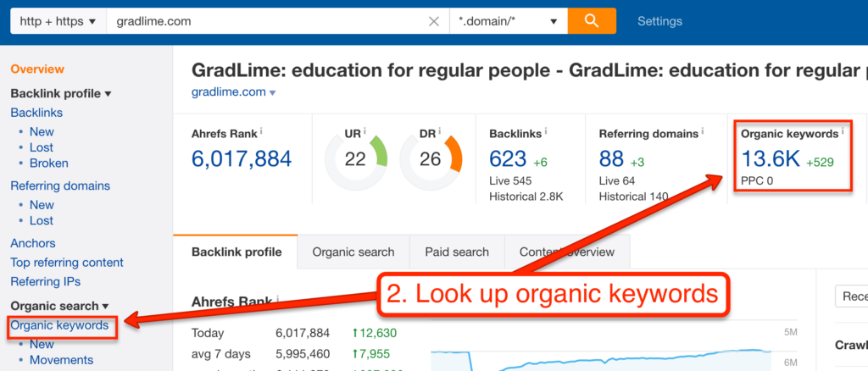Click the 88 referring domains count

click(611, 159)
